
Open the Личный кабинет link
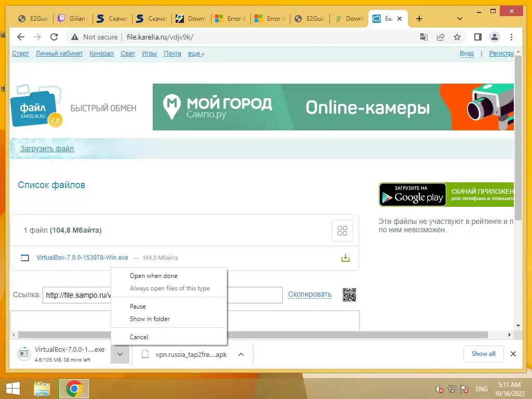[x=59, y=54]
